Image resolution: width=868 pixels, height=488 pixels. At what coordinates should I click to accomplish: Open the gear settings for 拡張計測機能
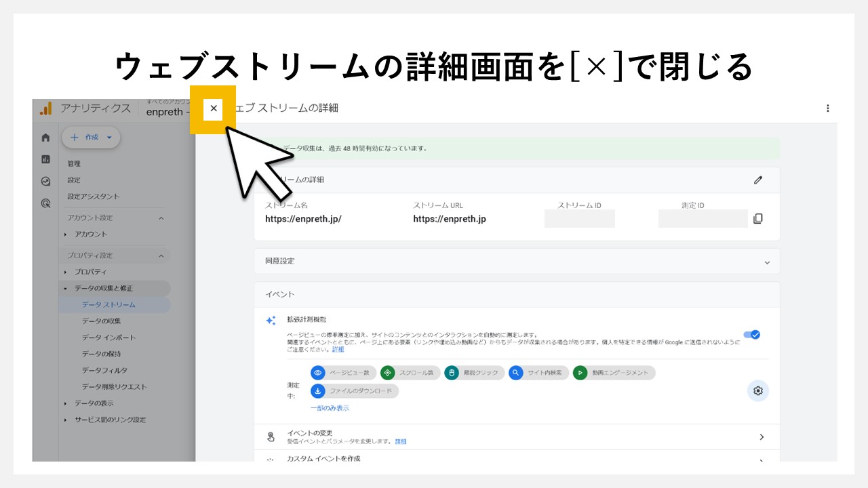tap(757, 391)
